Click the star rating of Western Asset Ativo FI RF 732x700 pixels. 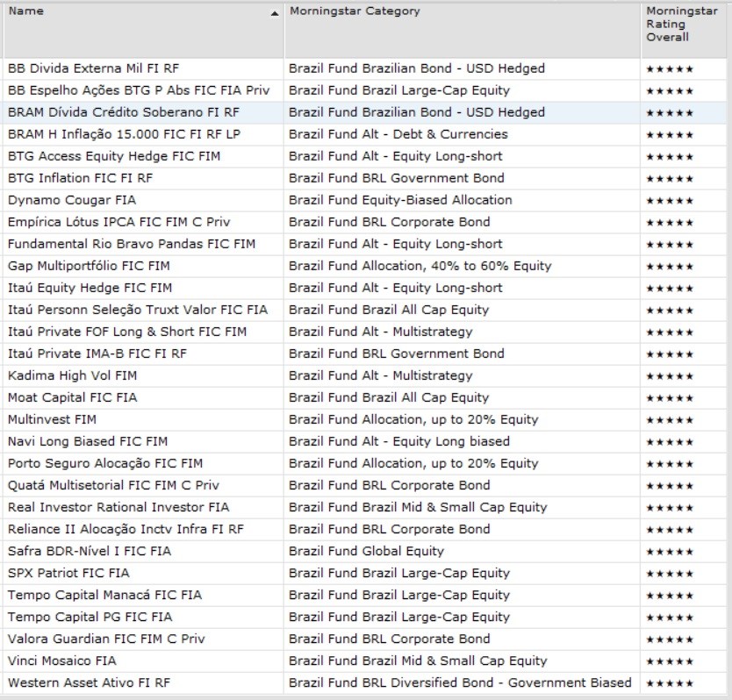[669, 682]
